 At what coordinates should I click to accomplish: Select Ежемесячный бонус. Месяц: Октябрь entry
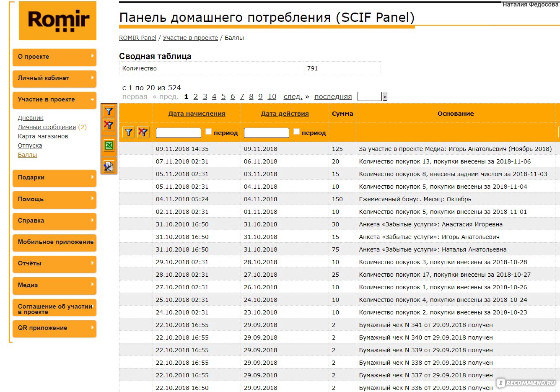(x=415, y=199)
